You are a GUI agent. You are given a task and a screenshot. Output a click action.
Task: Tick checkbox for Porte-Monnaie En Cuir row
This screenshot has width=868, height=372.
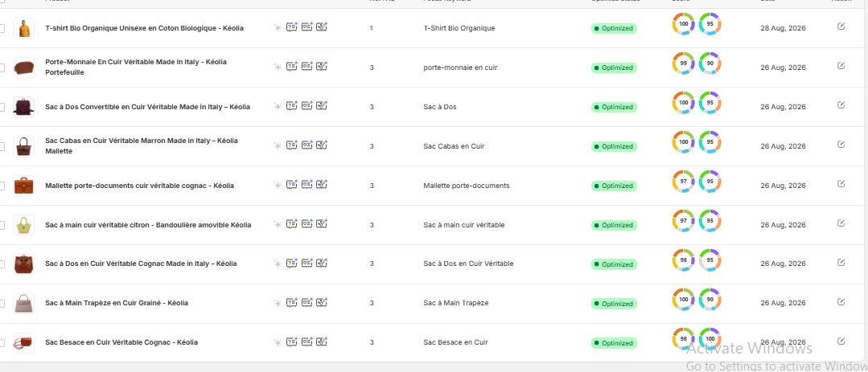coord(2,67)
